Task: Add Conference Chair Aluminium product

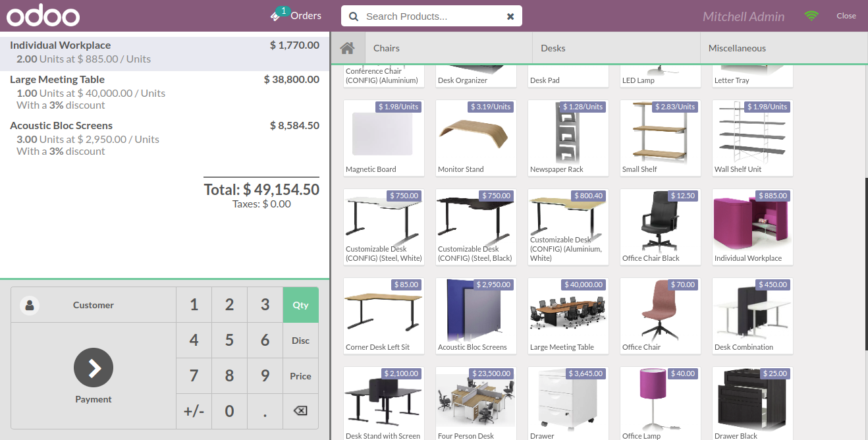Action: 384,76
